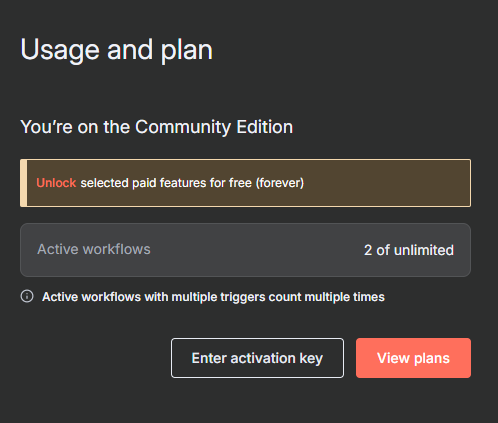
Task: Select the Active workflows label
Action: (x=94, y=249)
